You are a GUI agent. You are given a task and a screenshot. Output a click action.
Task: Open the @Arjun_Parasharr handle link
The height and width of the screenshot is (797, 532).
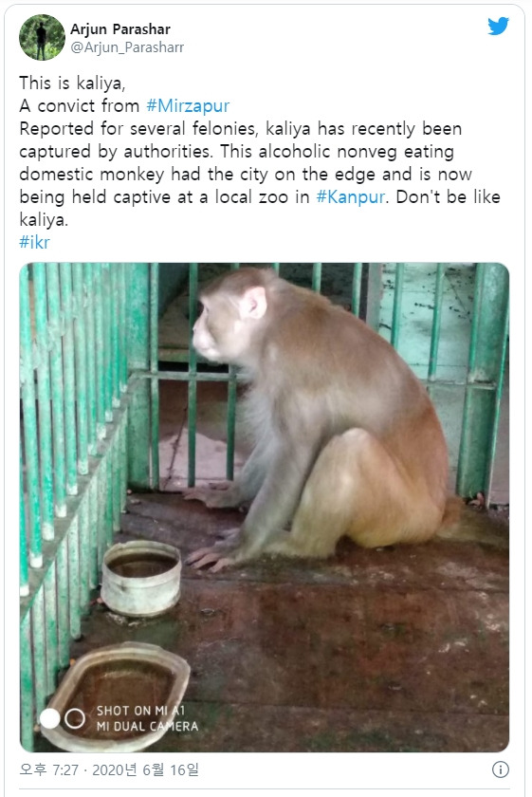(x=127, y=47)
